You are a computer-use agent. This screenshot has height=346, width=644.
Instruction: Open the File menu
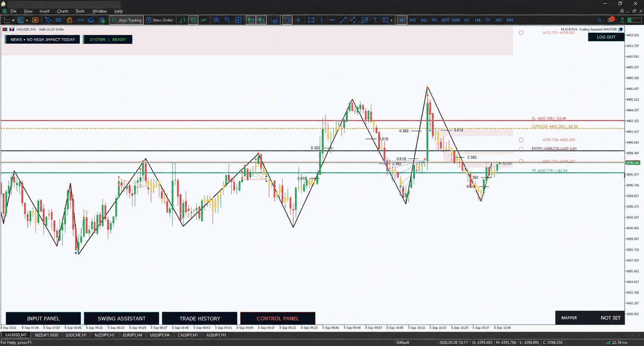coord(14,11)
